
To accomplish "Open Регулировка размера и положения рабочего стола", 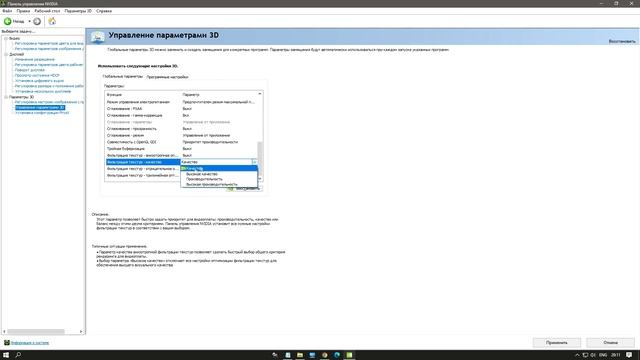I will click(49, 86).
